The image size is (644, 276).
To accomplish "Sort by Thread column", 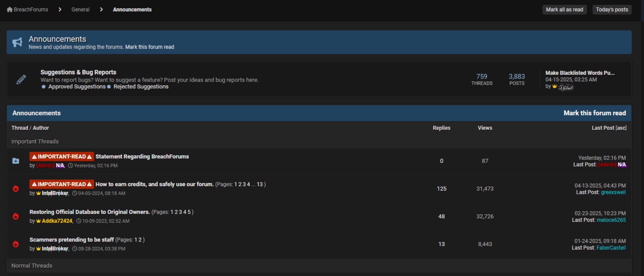I will tap(20, 128).
